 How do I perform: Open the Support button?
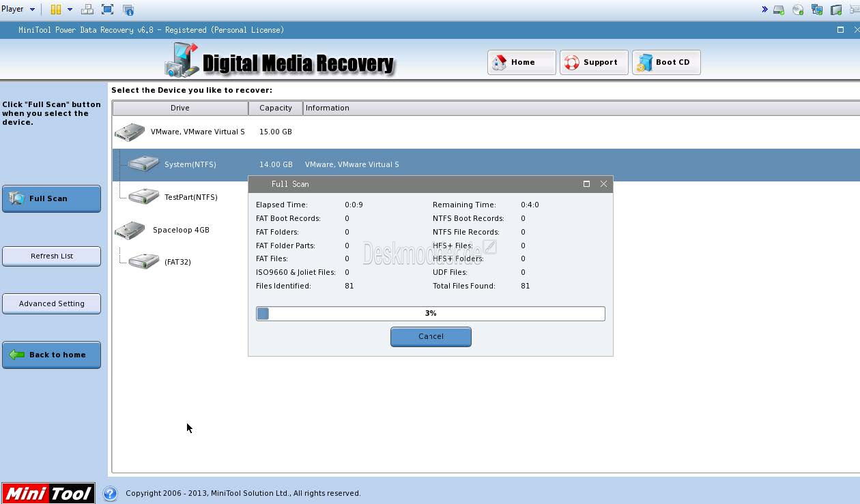tap(594, 62)
